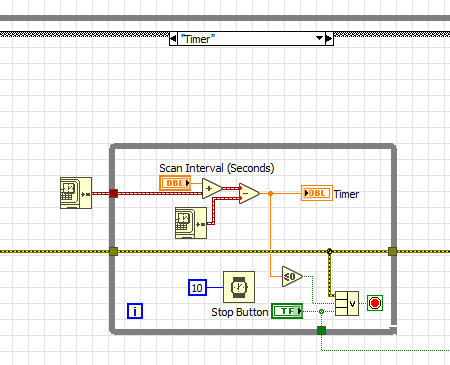The width and height of the screenshot is (450, 365).
Task: Click the numeric constant 10
Action: (197, 288)
